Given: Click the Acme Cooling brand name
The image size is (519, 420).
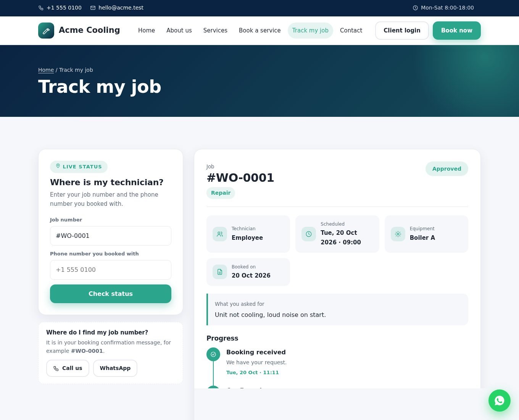Looking at the screenshot, I should 89,30.
